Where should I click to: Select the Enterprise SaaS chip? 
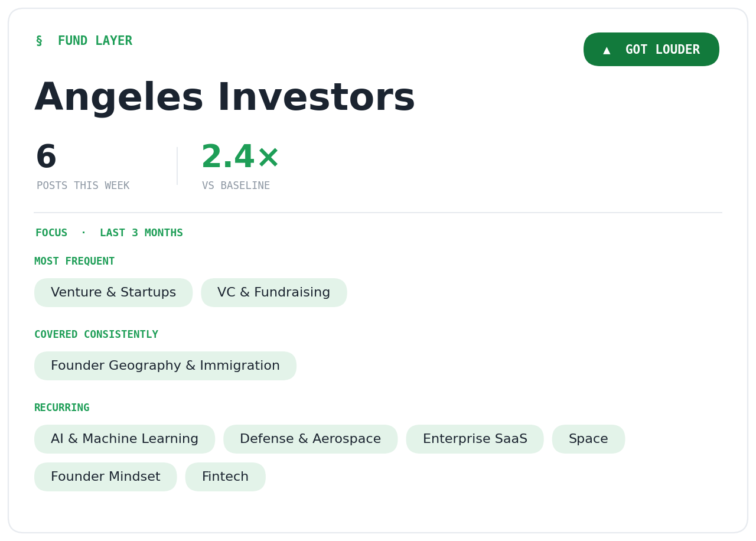coord(475,439)
